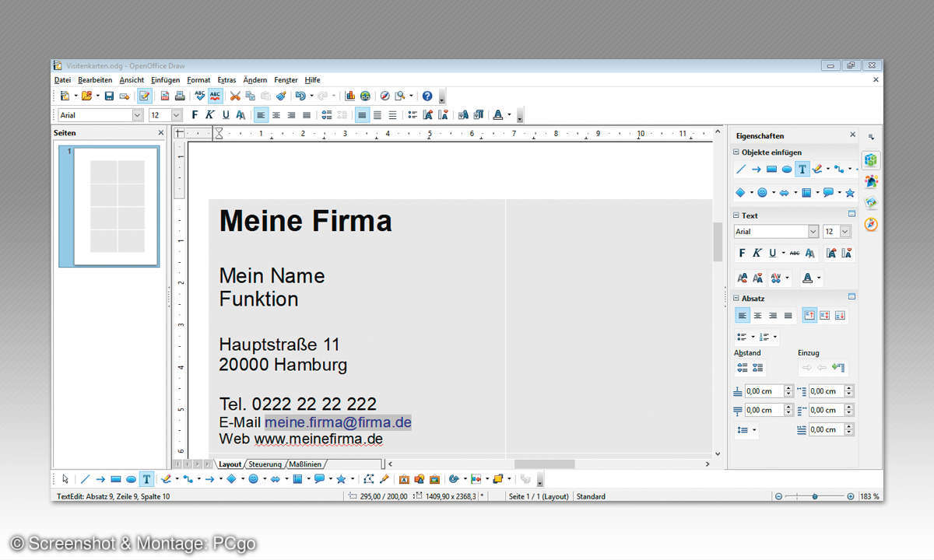Close the Seiten panel
The height and width of the screenshot is (560, 934).
pos(161,133)
